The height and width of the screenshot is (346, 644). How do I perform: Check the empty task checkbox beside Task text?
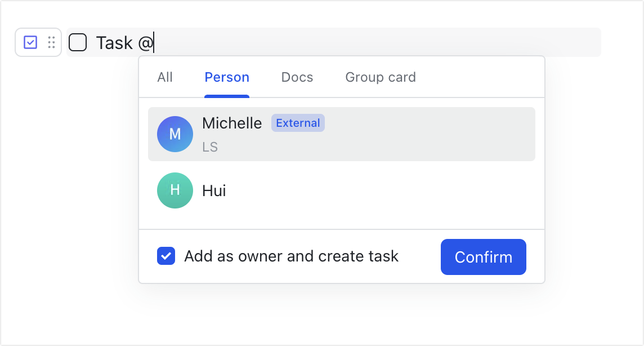tap(78, 42)
